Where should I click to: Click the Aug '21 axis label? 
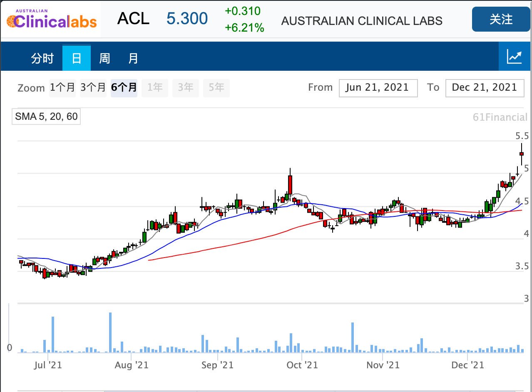click(132, 365)
